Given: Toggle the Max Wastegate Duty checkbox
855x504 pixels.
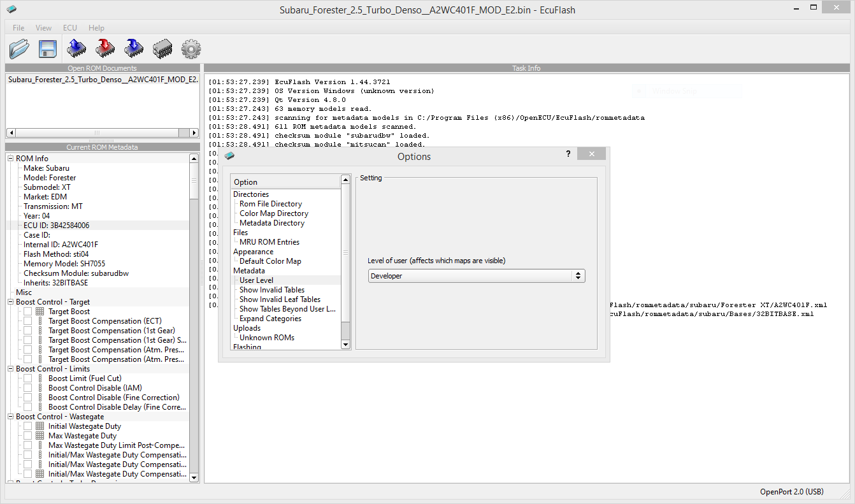Looking at the screenshot, I should [x=28, y=436].
